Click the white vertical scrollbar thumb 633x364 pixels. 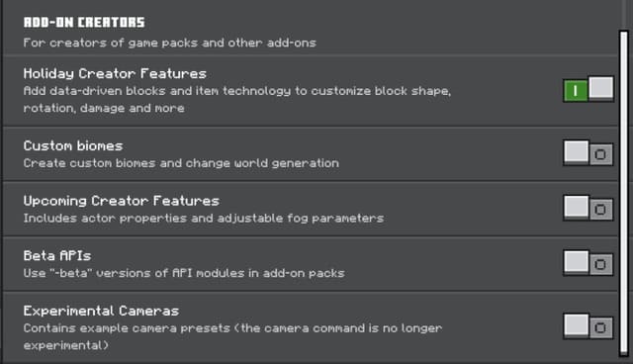tap(624, 194)
